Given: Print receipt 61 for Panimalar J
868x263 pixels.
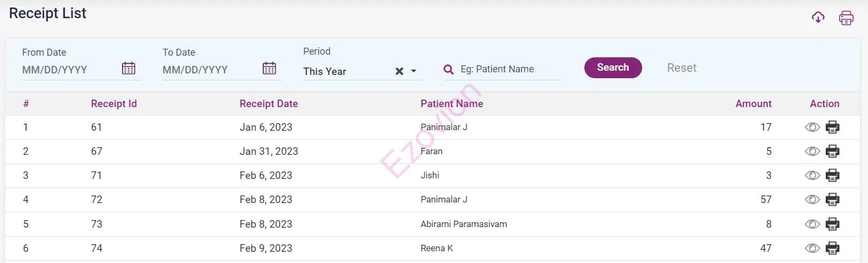Looking at the screenshot, I should 832,127.
